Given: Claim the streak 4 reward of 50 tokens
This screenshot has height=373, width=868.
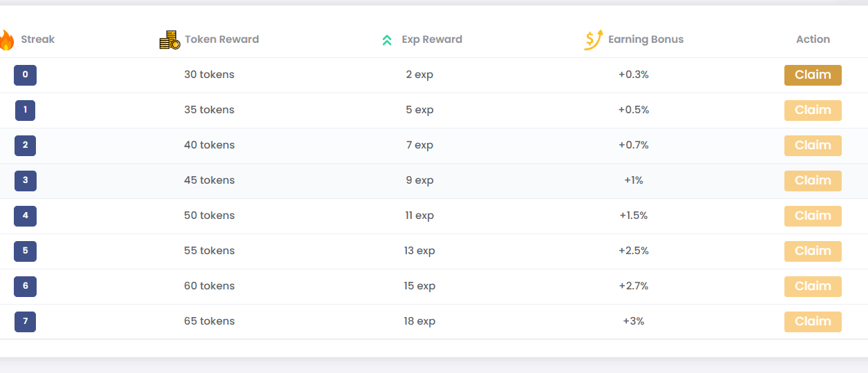Looking at the screenshot, I should click(813, 216).
